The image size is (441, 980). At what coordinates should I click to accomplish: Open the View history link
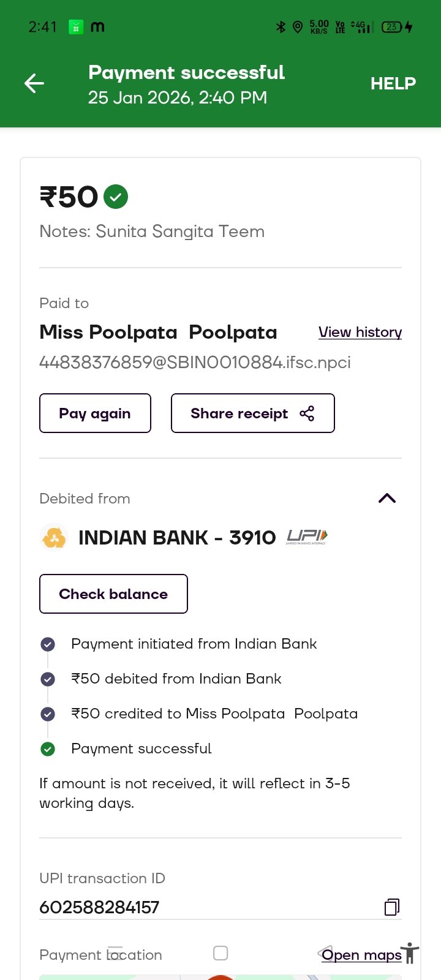pos(360,332)
